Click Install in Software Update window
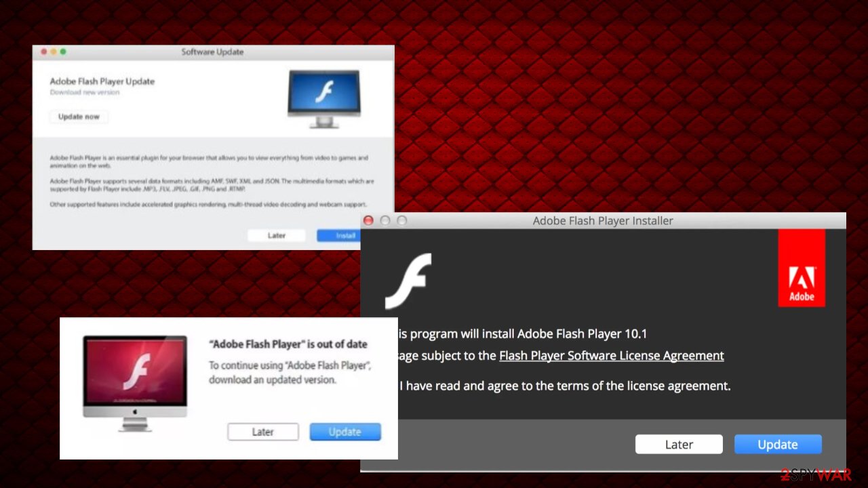The height and width of the screenshot is (488, 868). [x=340, y=235]
